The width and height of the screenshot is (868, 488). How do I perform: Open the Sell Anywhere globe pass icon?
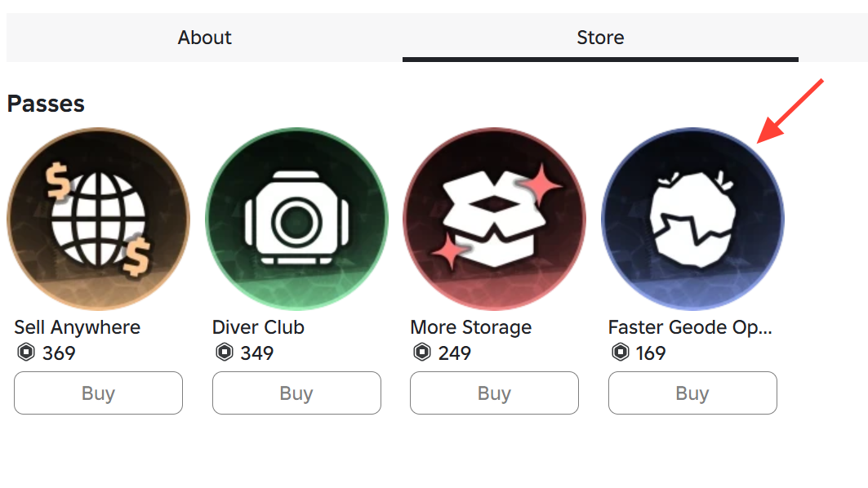pos(98,219)
